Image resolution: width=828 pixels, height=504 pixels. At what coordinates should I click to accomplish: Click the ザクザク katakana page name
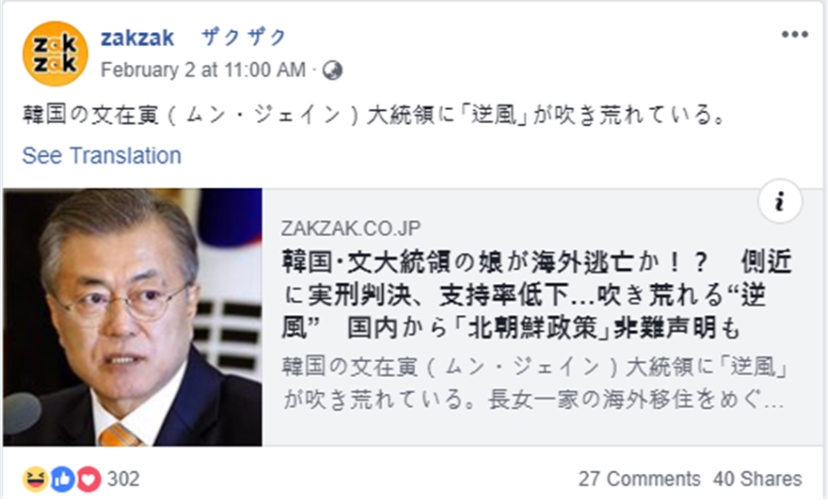[x=244, y=38]
